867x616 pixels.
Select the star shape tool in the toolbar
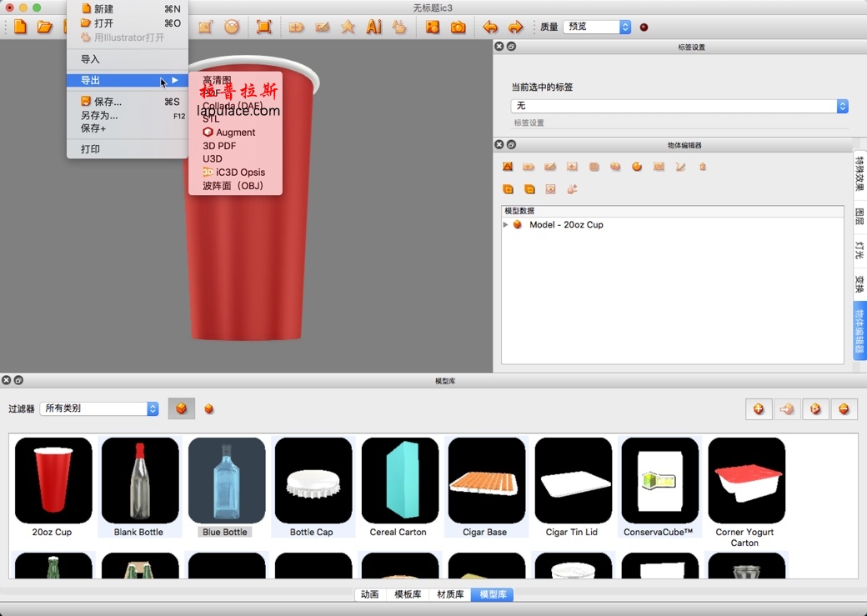click(346, 27)
